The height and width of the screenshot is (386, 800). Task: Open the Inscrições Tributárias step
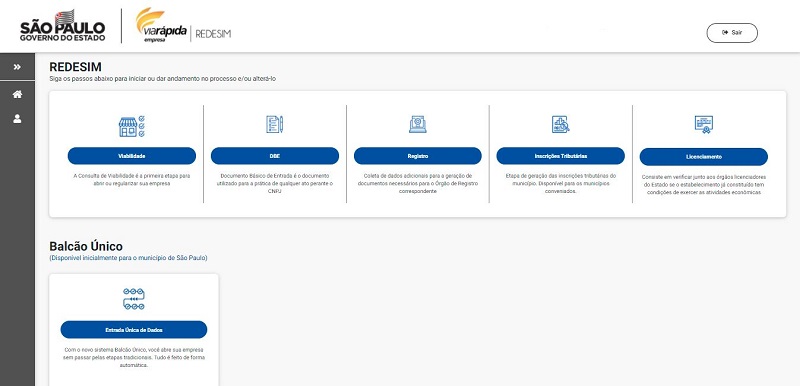coord(560,156)
